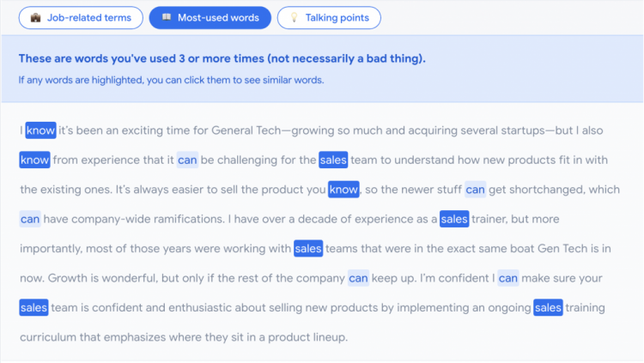Viewport: 644px width, 363px height.
Task: Click highlighted 'know' after 'product you'
Action: pyautogui.click(x=343, y=190)
